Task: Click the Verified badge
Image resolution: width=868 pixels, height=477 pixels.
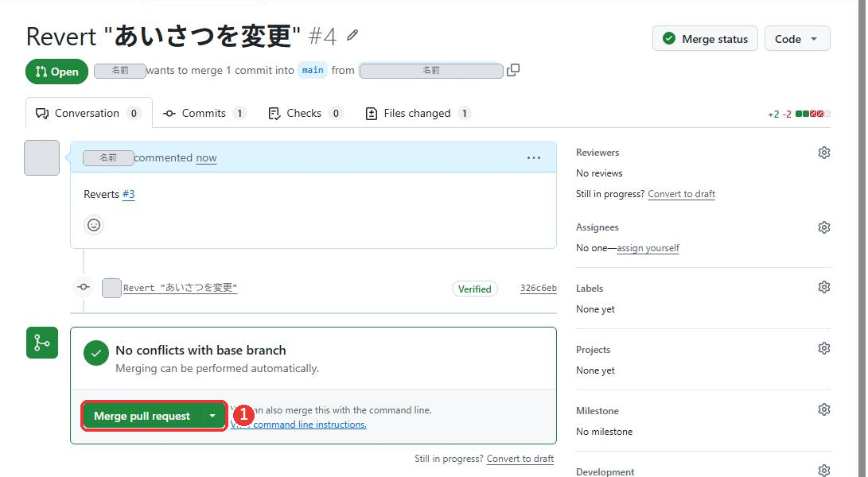Action: [475, 289]
